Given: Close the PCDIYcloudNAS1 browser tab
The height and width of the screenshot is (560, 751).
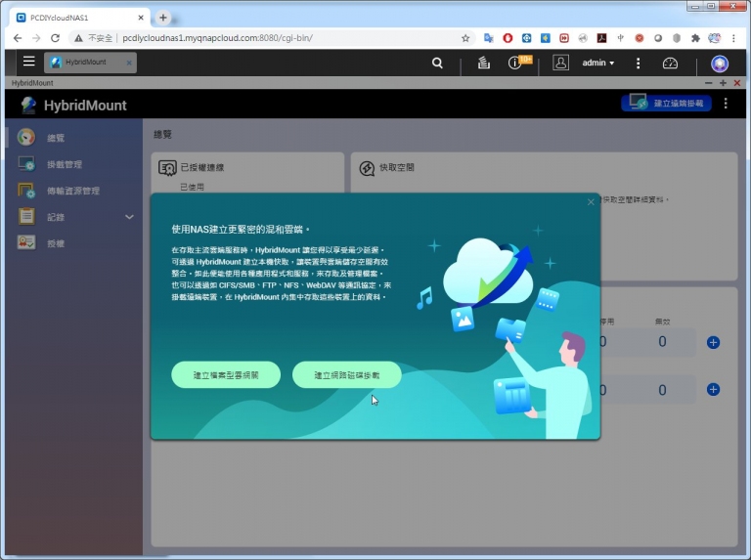Looking at the screenshot, I should [x=141, y=18].
